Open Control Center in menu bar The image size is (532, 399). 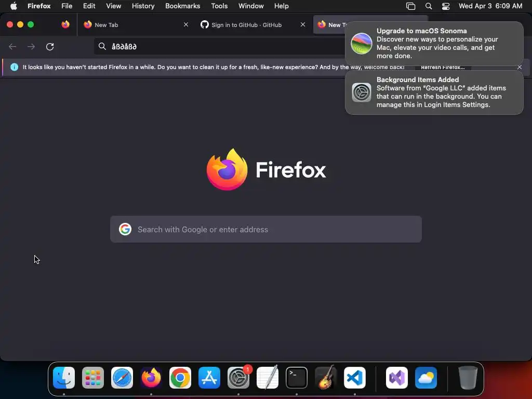point(445,6)
